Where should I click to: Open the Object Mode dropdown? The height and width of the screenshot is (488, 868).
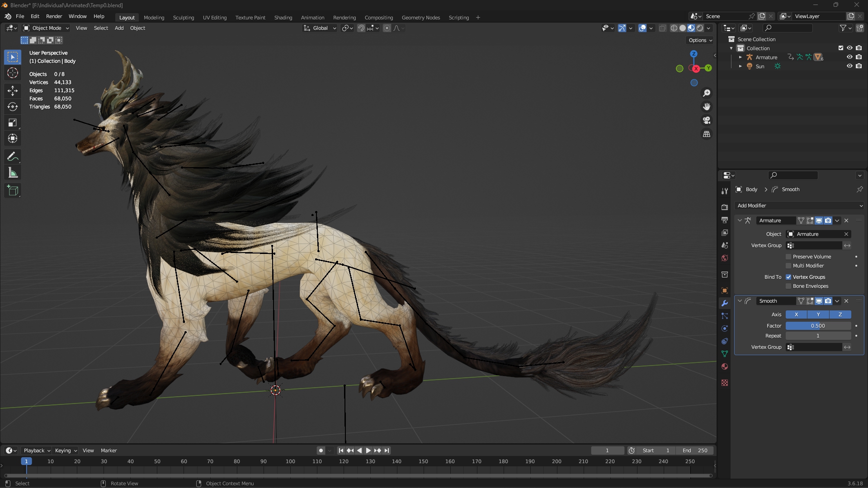pyautogui.click(x=46, y=28)
